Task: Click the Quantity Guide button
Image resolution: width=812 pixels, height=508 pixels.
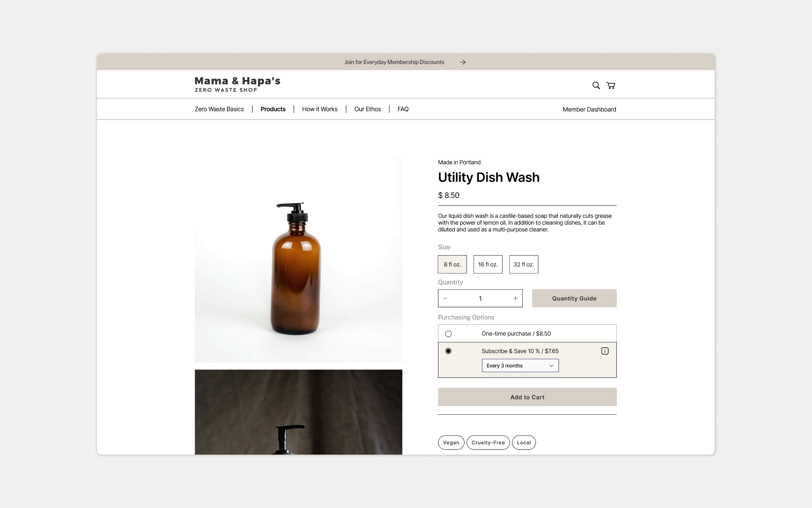Action: pyautogui.click(x=574, y=298)
